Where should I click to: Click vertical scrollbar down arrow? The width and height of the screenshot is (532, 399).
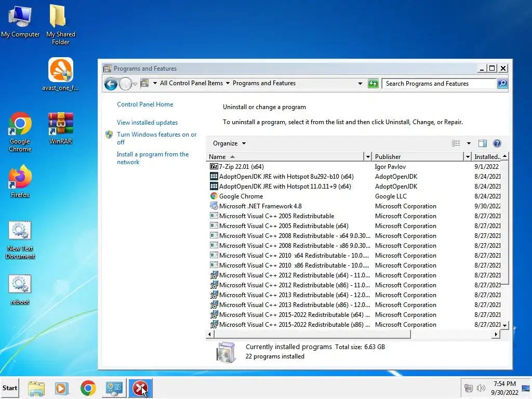tap(504, 325)
